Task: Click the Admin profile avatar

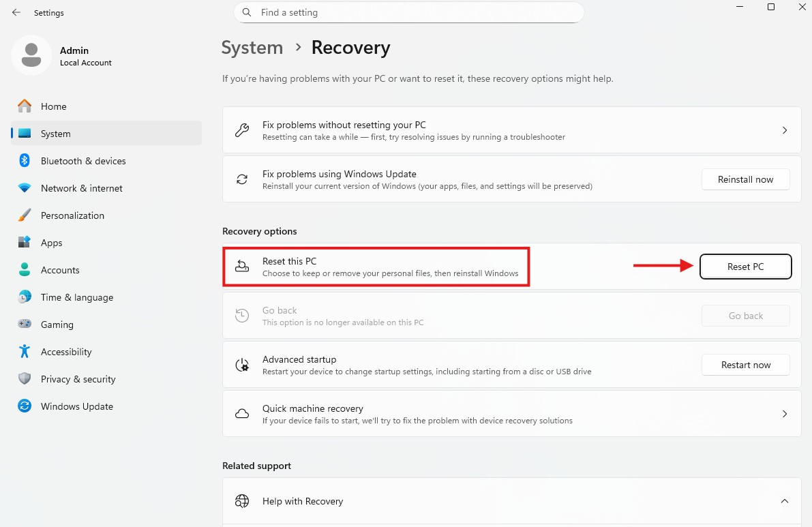Action: [x=31, y=56]
